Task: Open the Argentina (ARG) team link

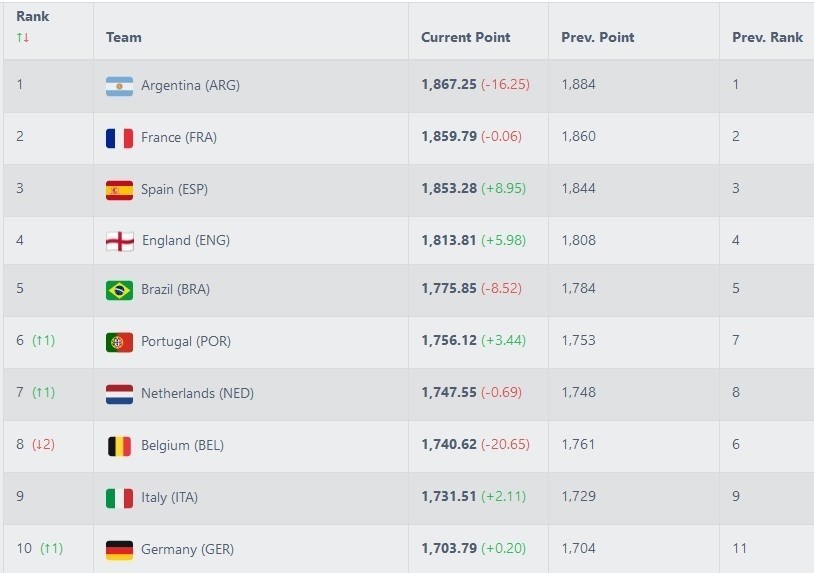Action: [190, 85]
